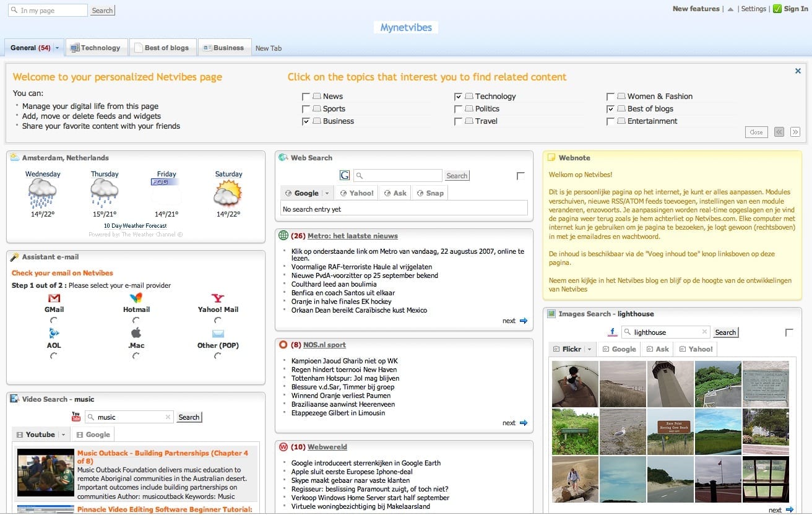Check the Women & Fashion checkbox
This screenshot has width=812, height=515.
(x=610, y=97)
